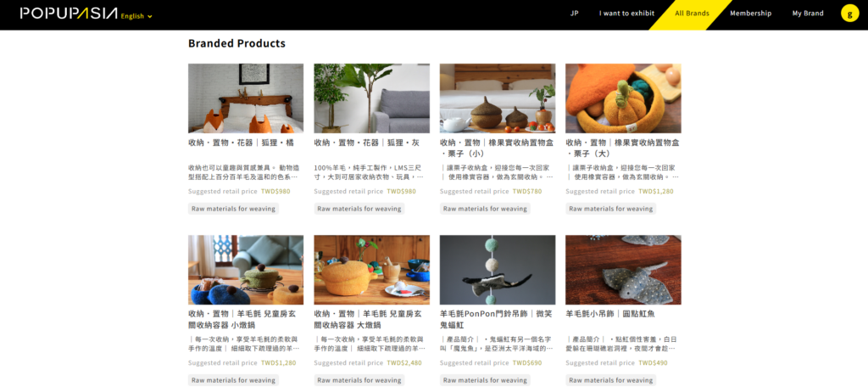Switch to the JP language link

click(574, 14)
